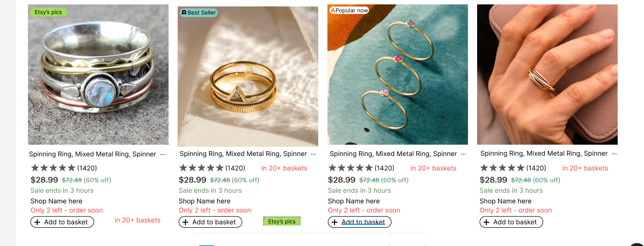Add the gold triangle ring to basket
Screen dimensions: 644x246
point(210,222)
